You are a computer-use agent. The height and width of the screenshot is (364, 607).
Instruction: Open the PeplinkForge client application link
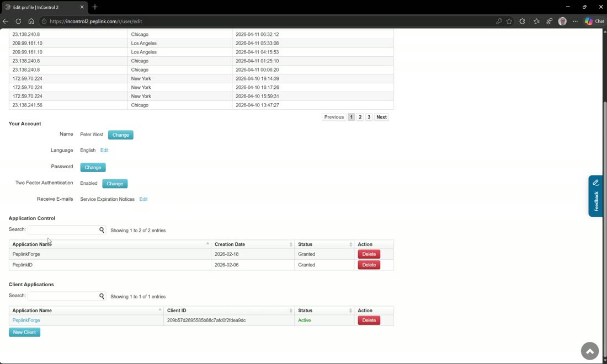(x=26, y=320)
